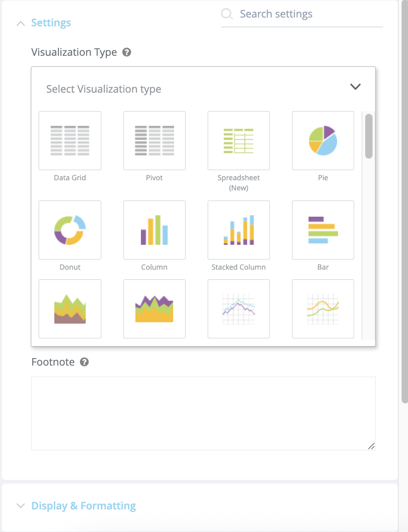Select the stacked area chart with yellow base
408x532 pixels.
[x=154, y=309]
